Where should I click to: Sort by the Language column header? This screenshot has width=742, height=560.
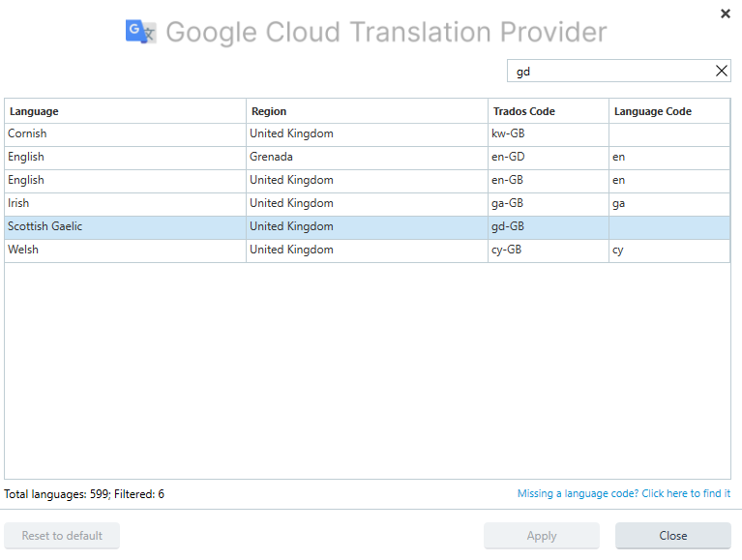125,111
